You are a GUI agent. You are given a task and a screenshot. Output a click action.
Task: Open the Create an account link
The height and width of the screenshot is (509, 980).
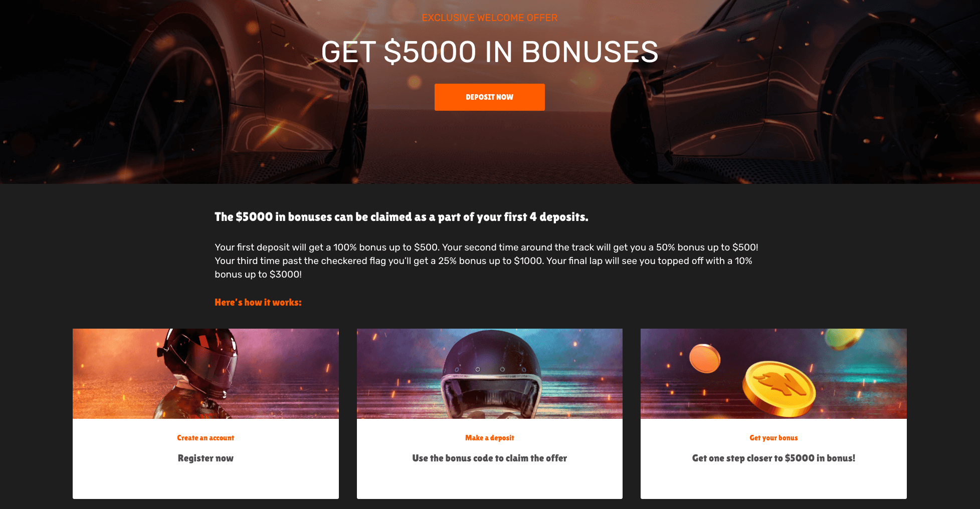tap(206, 438)
